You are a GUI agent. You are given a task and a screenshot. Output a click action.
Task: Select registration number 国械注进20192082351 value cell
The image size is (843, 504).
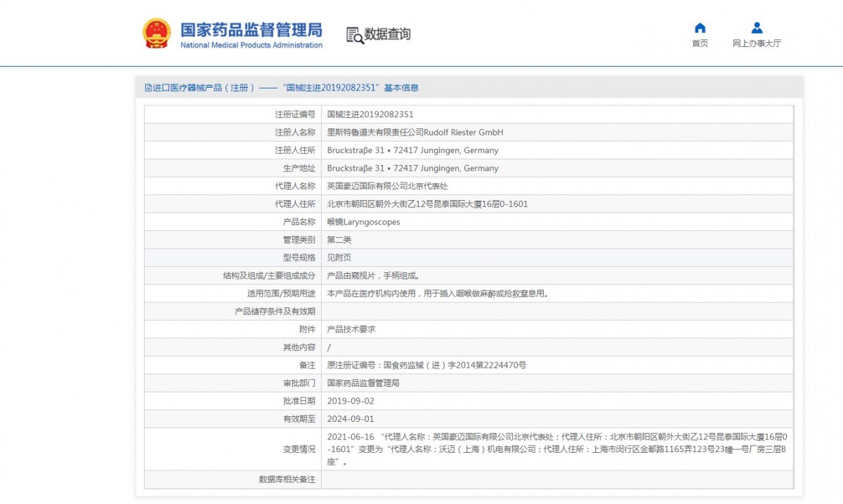tap(557, 114)
